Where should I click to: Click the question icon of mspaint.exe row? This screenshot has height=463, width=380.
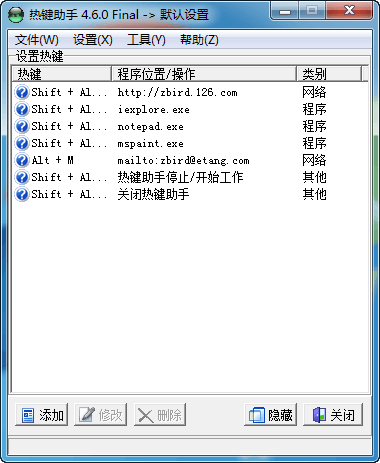click(22, 143)
